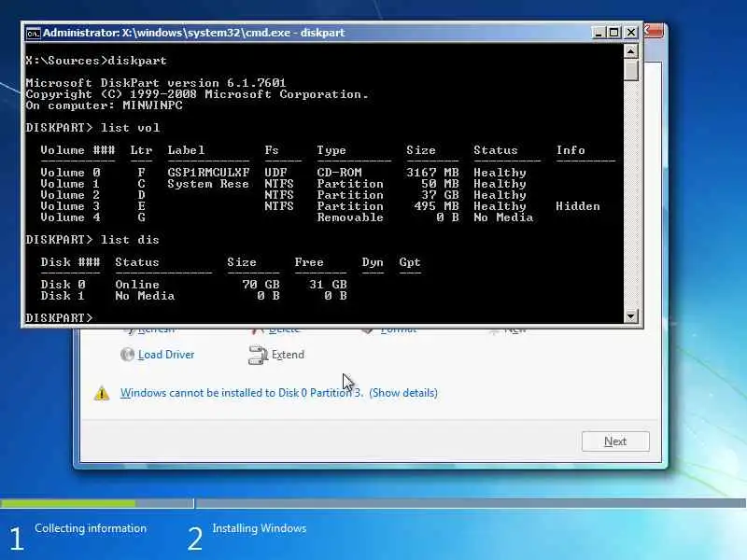This screenshot has width=747, height=560.
Task: Click the 'Volume 4' row text
Action: (x=71, y=217)
